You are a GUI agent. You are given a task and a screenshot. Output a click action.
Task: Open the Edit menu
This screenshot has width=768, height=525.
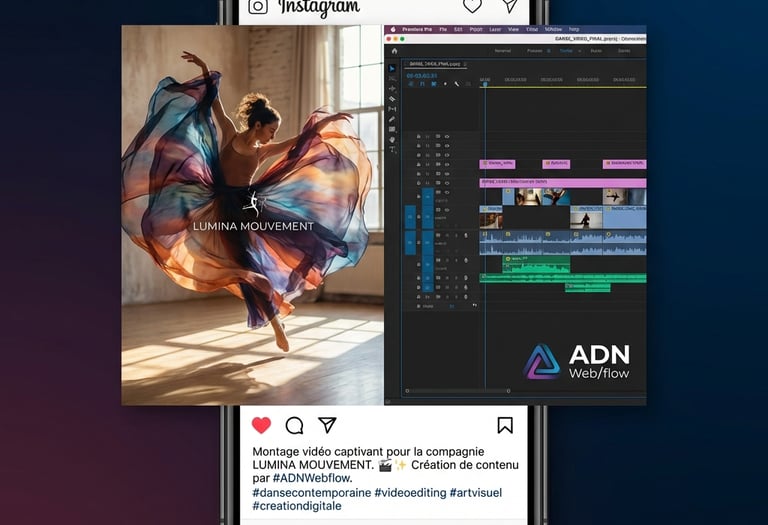click(x=458, y=29)
